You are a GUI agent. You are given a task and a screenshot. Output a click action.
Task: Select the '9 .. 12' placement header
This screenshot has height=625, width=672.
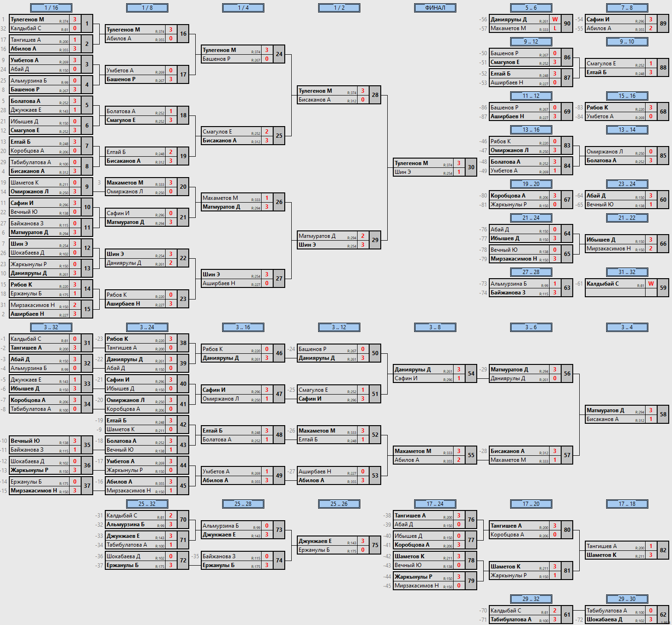pyautogui.click(x=531, y=42)
